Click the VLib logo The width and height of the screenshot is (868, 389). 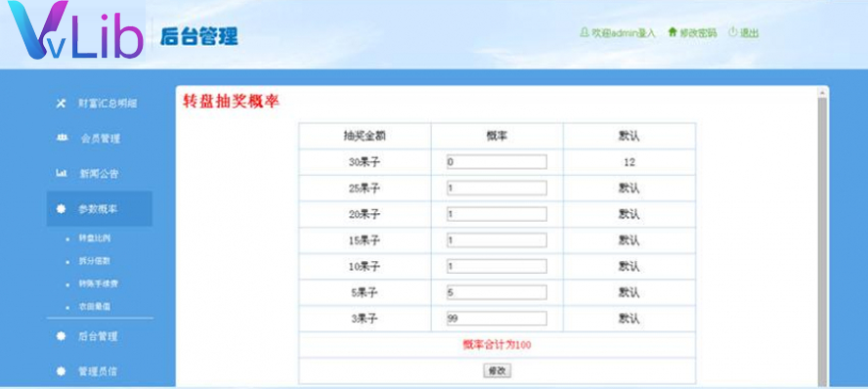pyautogui.click(x=75, y=30)
